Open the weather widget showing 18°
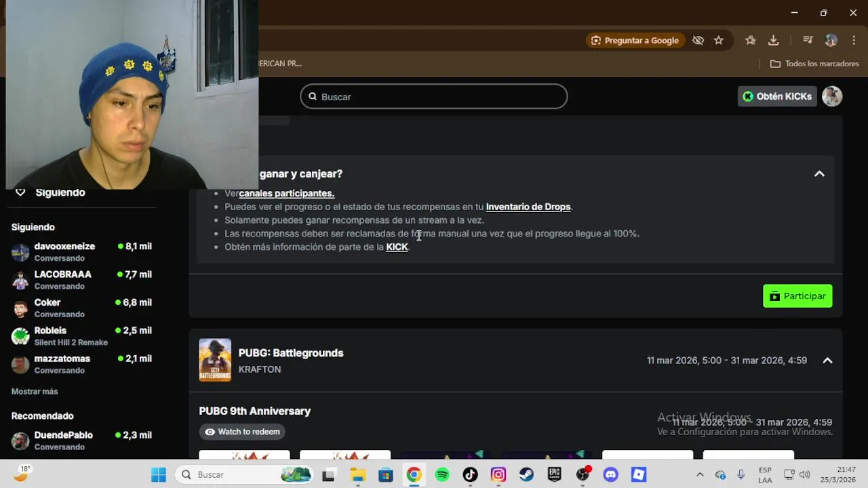 [x=22, y=474]
